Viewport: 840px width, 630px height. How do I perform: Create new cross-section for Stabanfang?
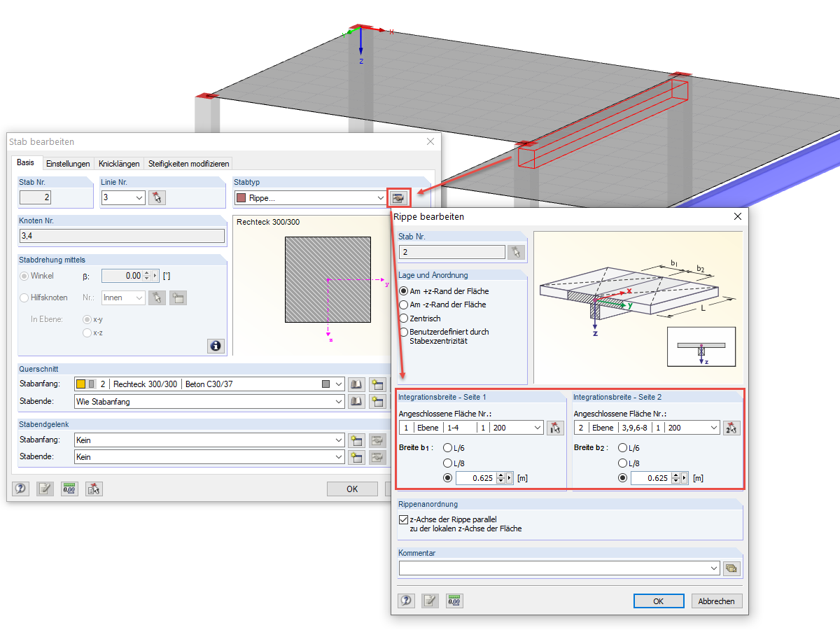378,384
